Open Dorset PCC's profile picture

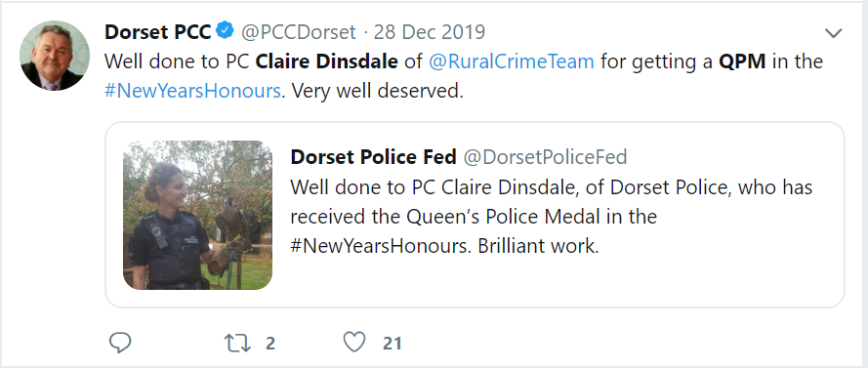pos(55,56)
